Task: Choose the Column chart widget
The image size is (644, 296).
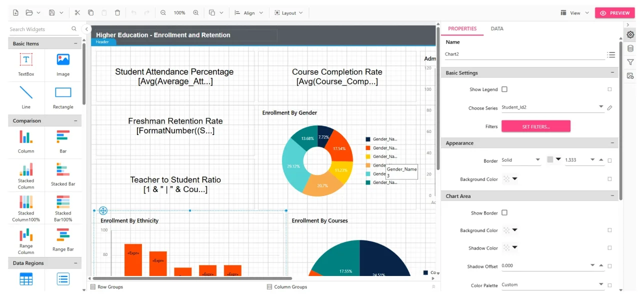Action: pos(26,141)
